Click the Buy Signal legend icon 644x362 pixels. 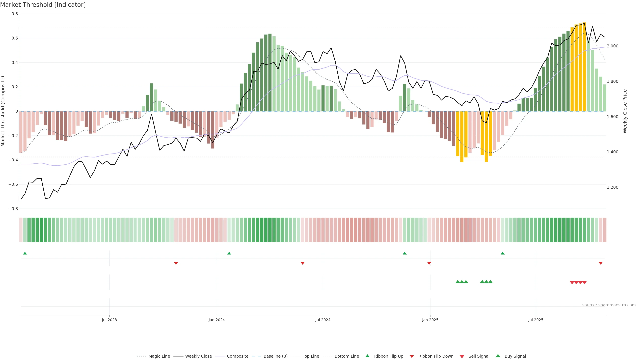[498, 356]
